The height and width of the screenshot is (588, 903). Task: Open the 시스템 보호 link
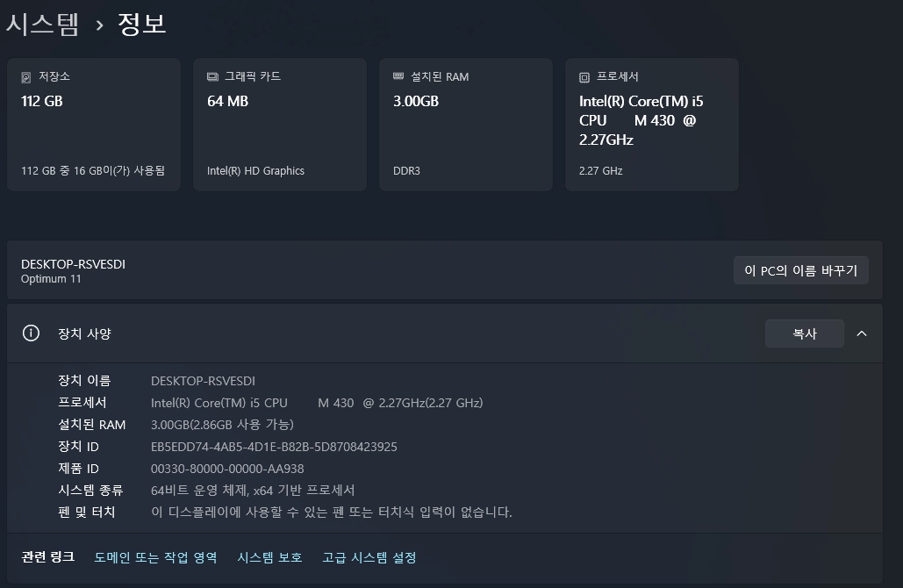click(x=269, y=557)
